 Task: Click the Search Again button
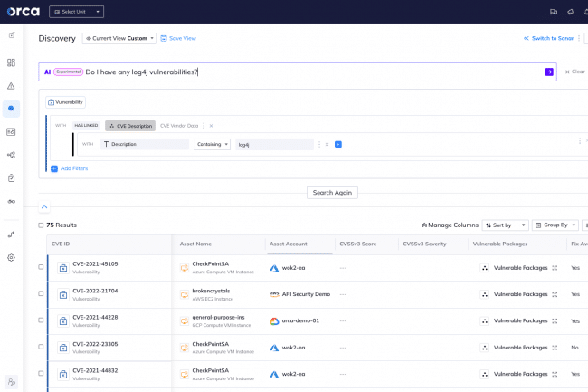[x=332, y=192]
